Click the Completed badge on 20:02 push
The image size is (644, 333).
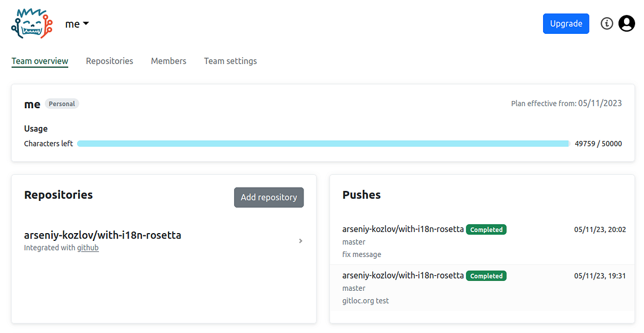[486, 230]
